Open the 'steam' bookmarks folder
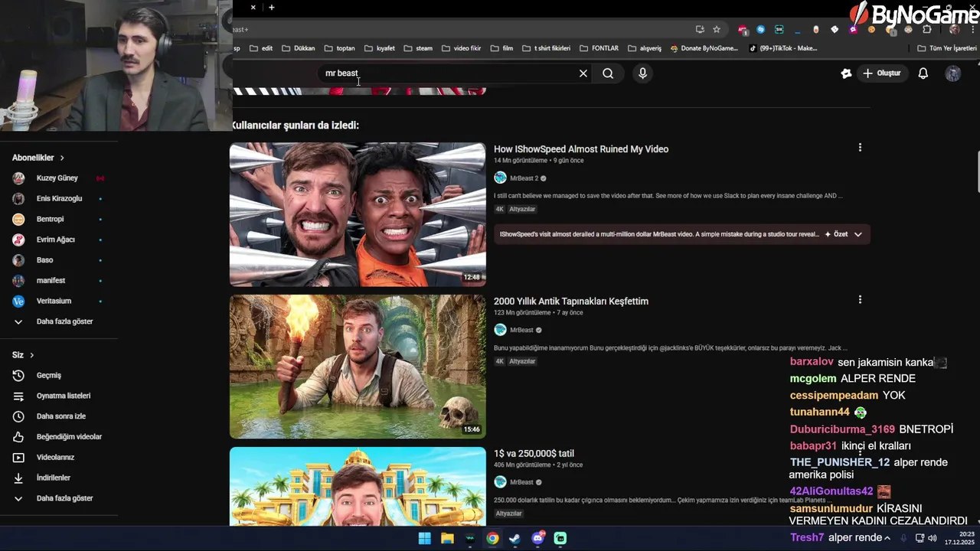Image resolution: width=980 pixels, height=551 pixels. (418, 48)
